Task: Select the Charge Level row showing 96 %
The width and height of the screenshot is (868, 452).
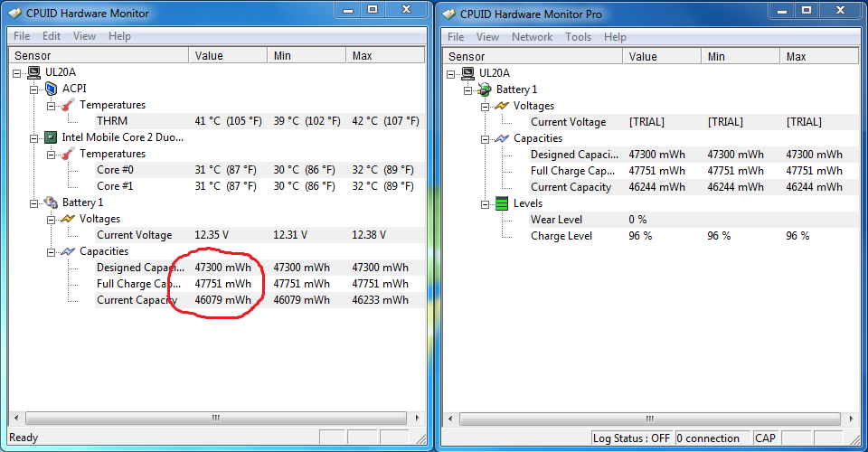Action: coord(693,236)
